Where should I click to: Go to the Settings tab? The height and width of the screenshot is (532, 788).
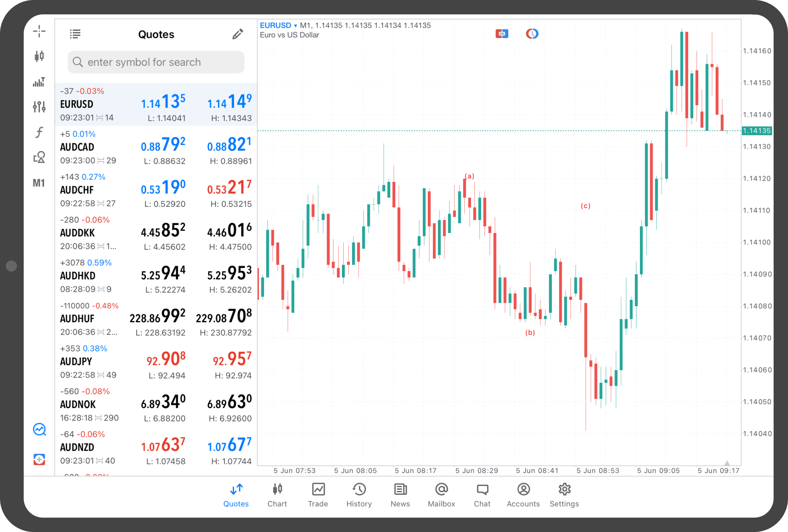click(x=564, y=495)
